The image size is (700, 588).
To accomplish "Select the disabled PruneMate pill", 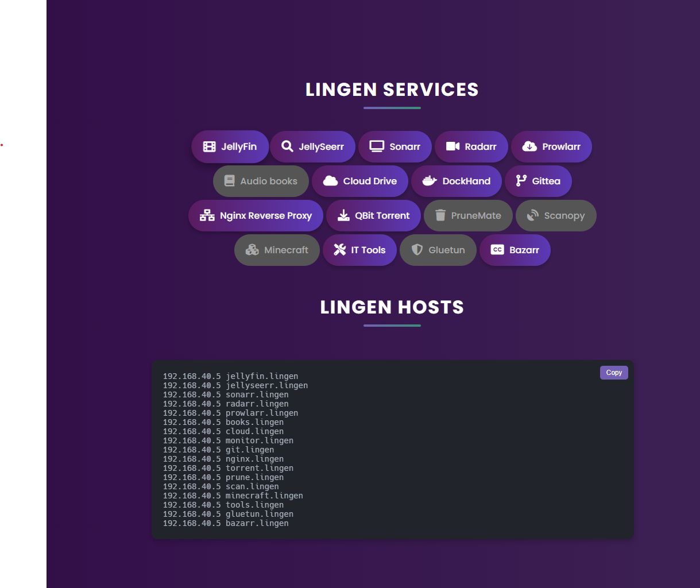I will coord(469,215).
